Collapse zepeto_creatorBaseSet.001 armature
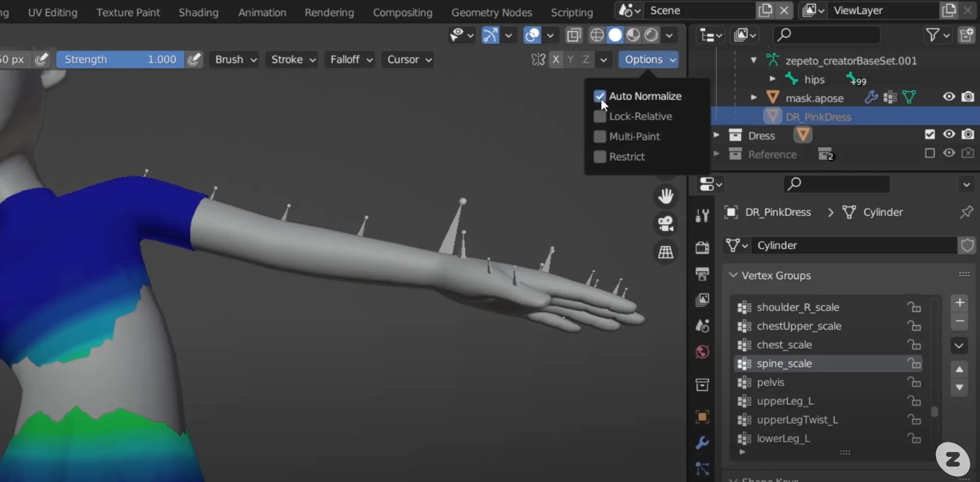 (753, 60)
